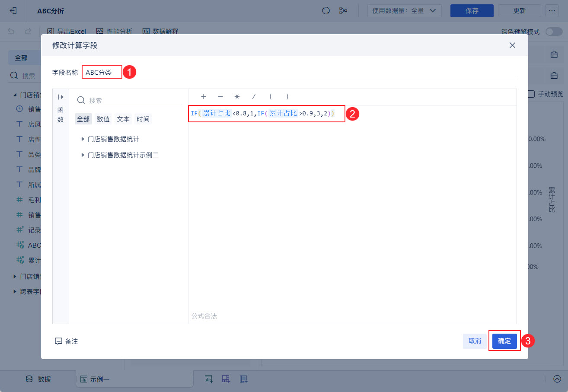The image size is (568, 392).
Task: Click the magnifier icon in the background field panel
Action: pos(14,76)
